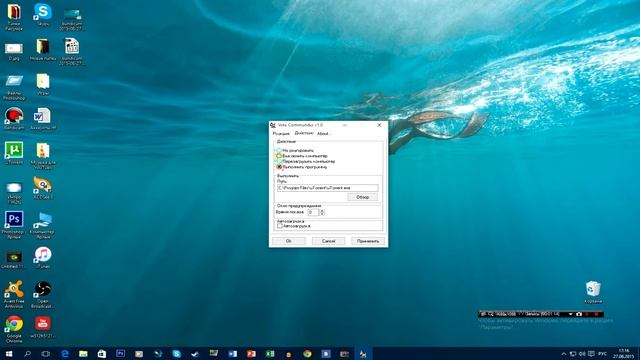Show hidden tray icons chevron
The width and height of the screenshot is (640, 360).
tap(564, 354)
